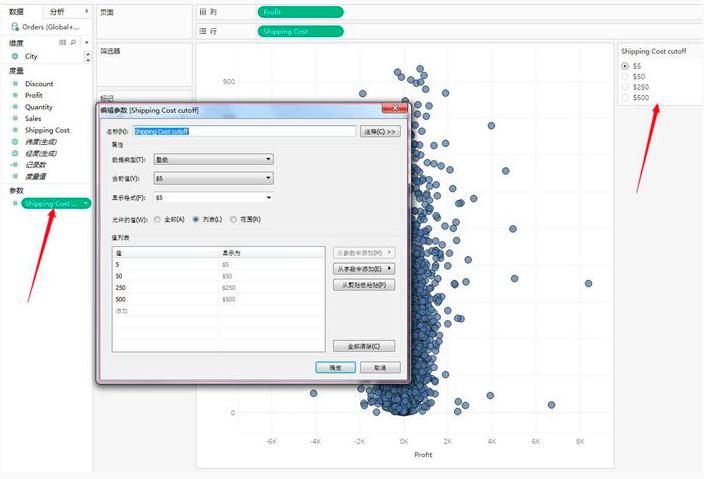Select $50 in Shipping Cost cutoff control

[625, 76]
